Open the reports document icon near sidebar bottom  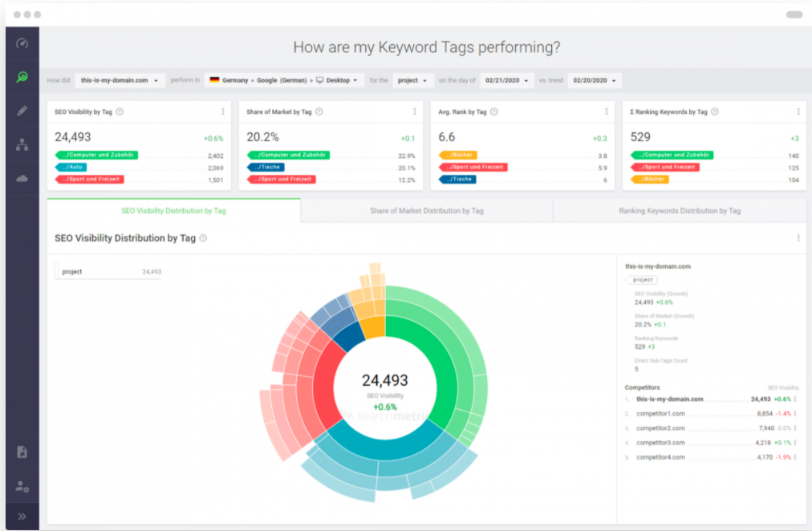[x=22, y=452]
